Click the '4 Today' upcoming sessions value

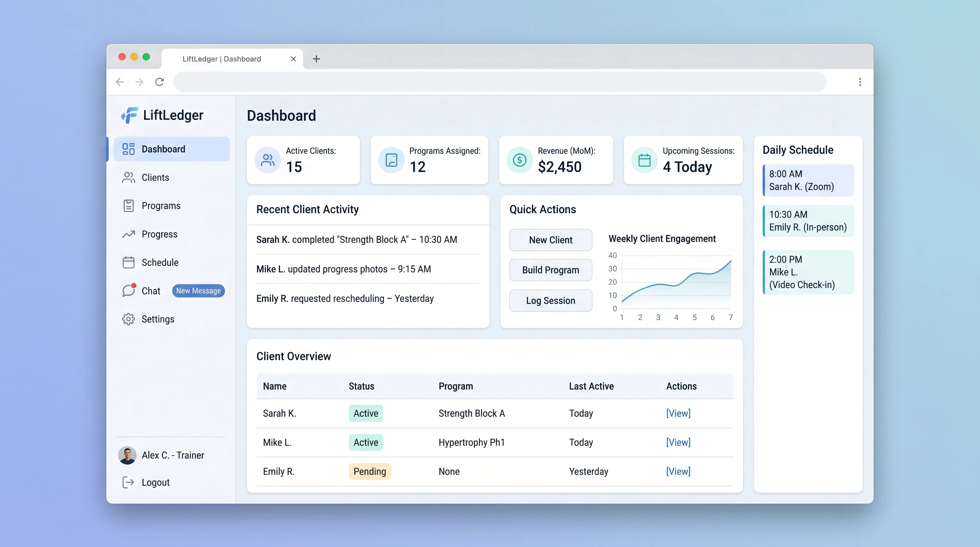click(x=687, y=167)
